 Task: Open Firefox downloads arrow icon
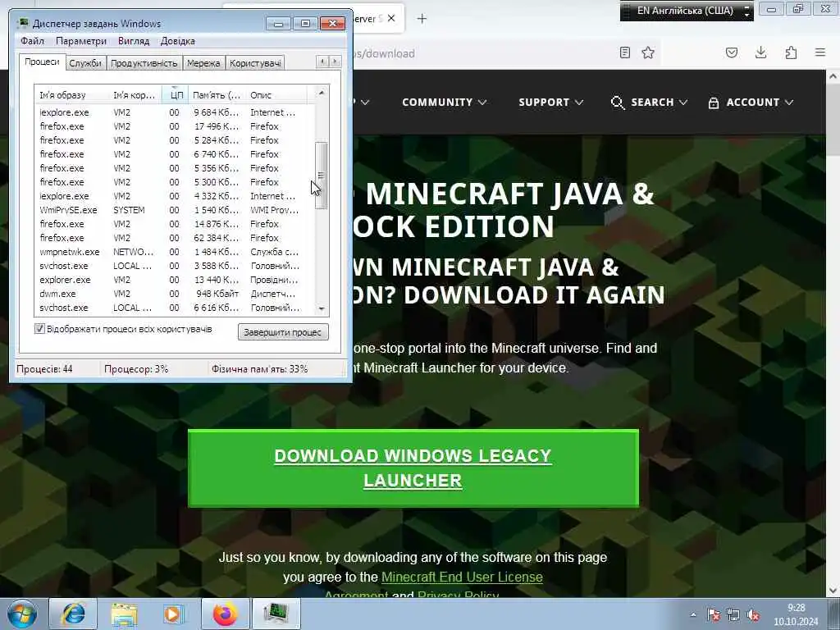pyautogui.click(x=760, y=52)
